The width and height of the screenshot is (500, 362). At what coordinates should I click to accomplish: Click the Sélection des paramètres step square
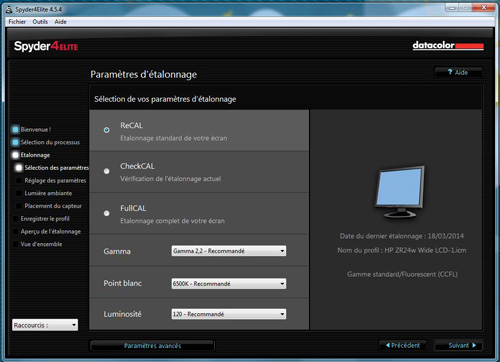tap(19, 168)
